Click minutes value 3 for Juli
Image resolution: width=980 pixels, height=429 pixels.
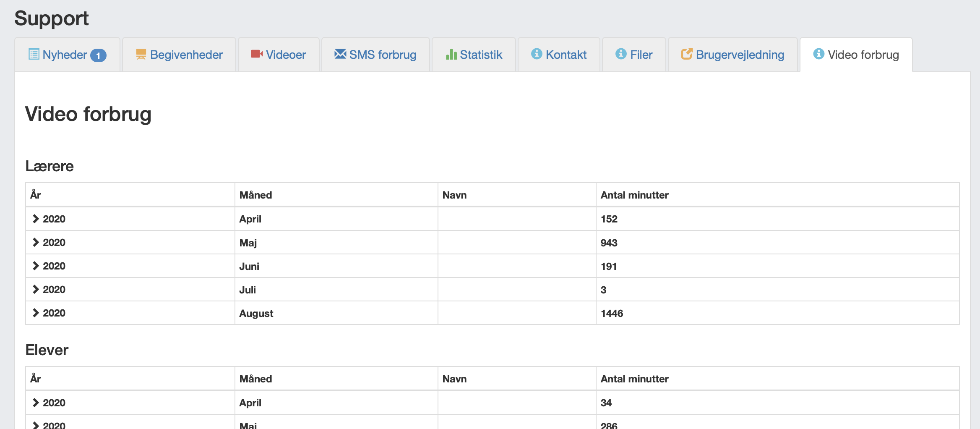point(603,290)
